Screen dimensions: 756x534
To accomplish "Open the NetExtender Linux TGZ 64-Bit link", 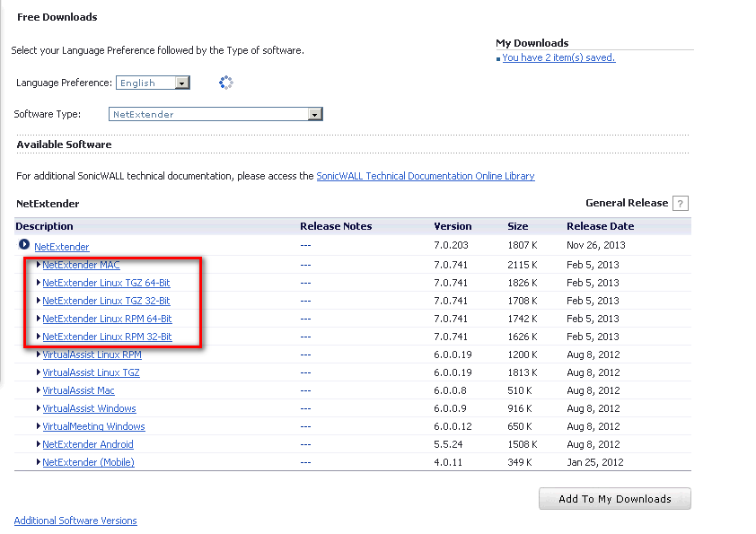I will [x=106, y=283].
